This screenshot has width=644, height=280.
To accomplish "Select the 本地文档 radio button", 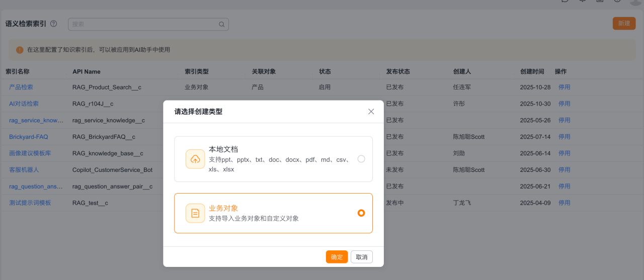I will click(361, 159).
